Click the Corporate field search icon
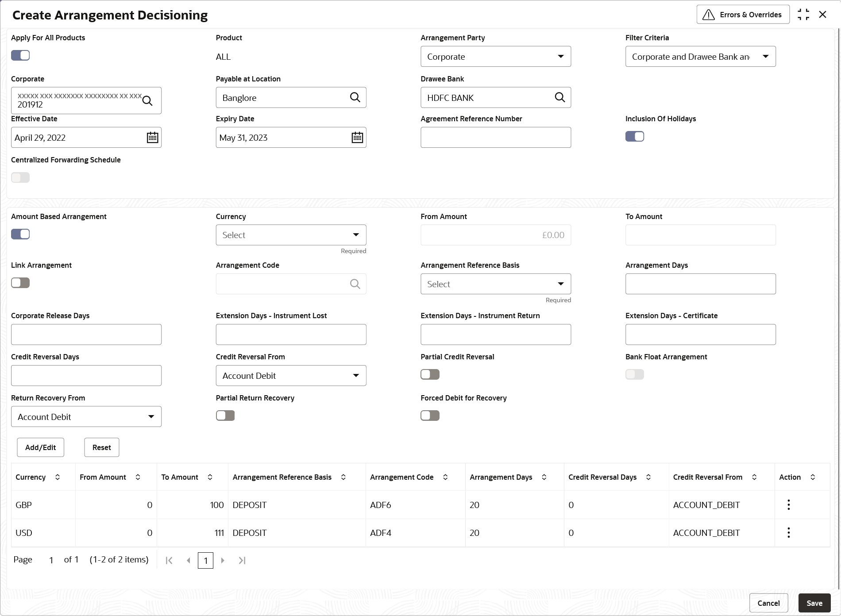 point(147,101)
